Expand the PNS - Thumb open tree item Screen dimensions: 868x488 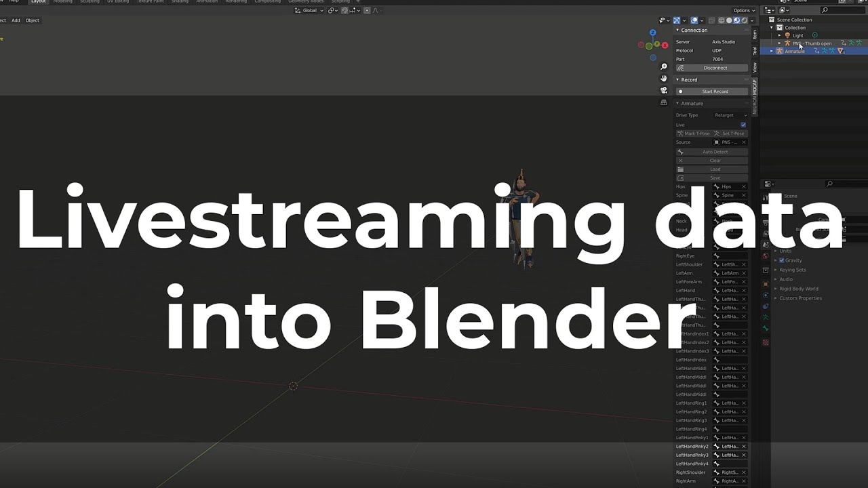779,43
